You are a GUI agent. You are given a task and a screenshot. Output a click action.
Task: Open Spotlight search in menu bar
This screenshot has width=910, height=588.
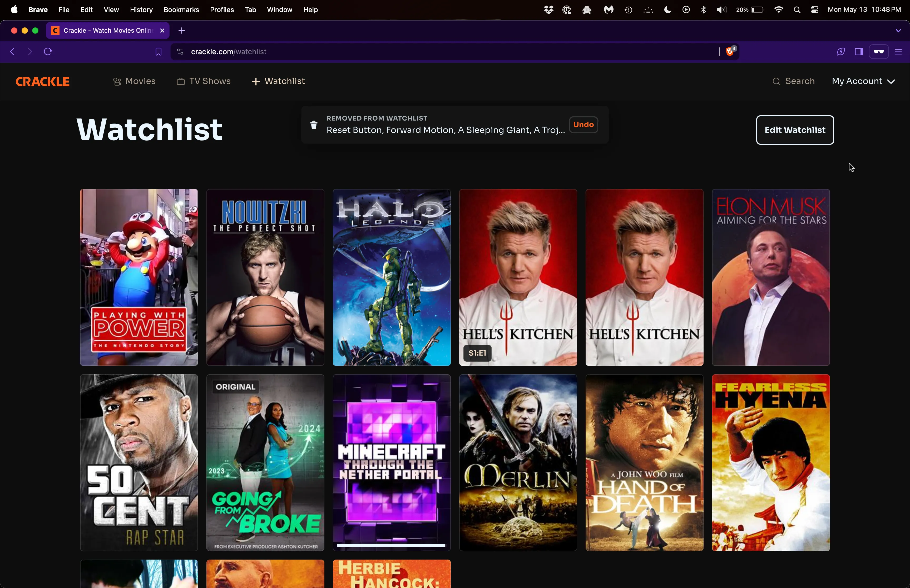[x=797, y=10]
